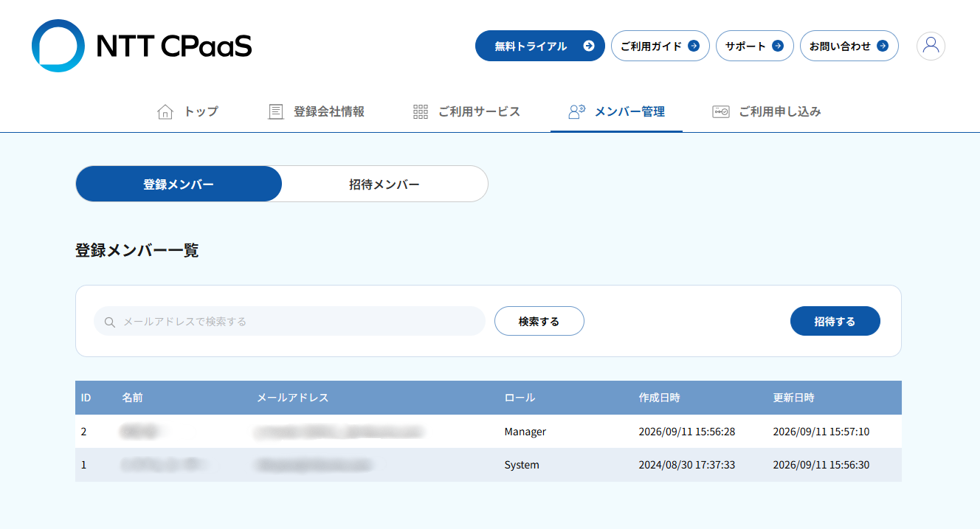
Task: Click the document icon beside 登録会社情報
Action: point(276,111)
